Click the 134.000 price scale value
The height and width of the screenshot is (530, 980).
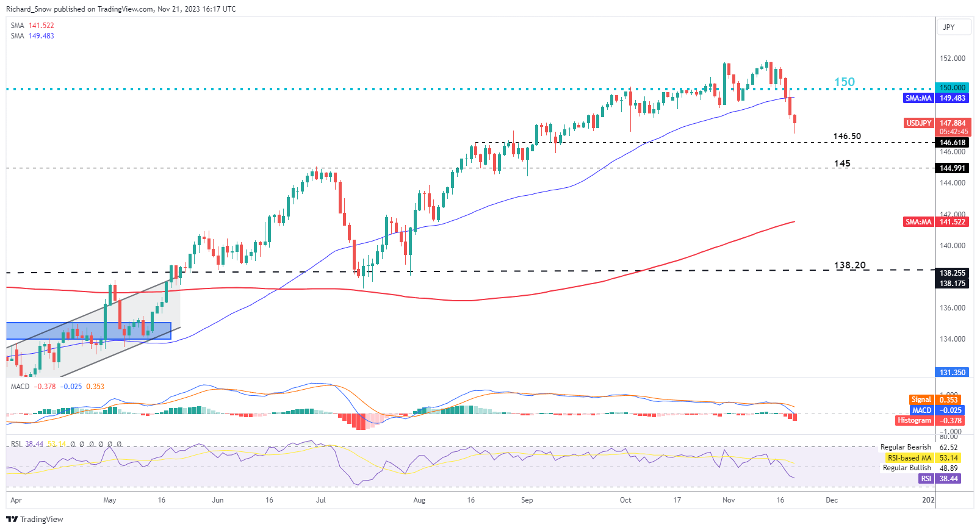pos(953,339)
